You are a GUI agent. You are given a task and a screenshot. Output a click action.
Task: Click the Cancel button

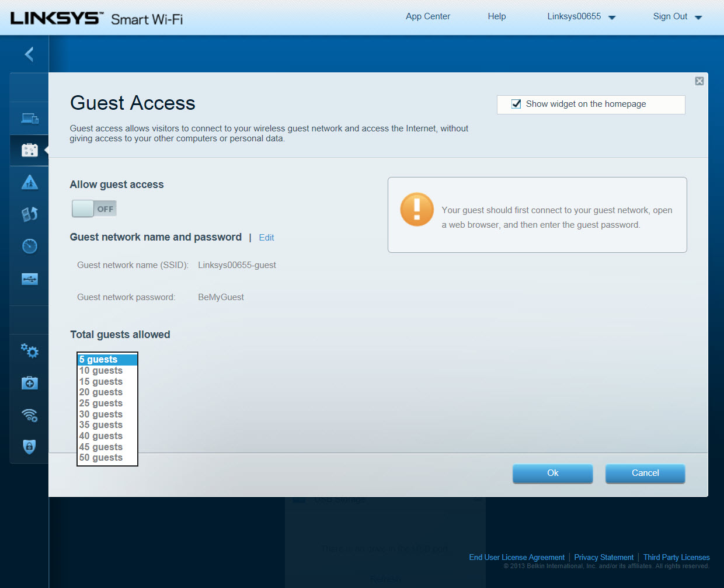point(645,474)
